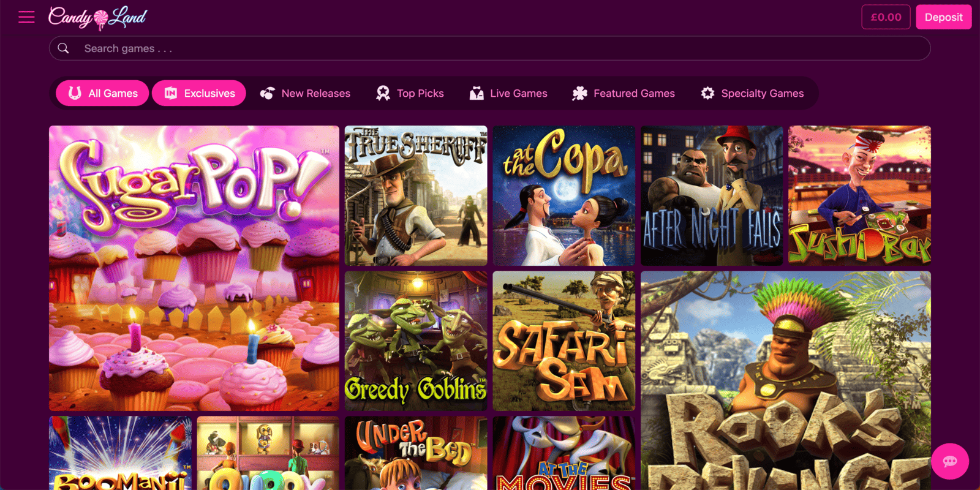The width and height of the screenshot is (980, 490).
Task: Click the dealer icon beside Live Games
Action: tap(477, 93)
